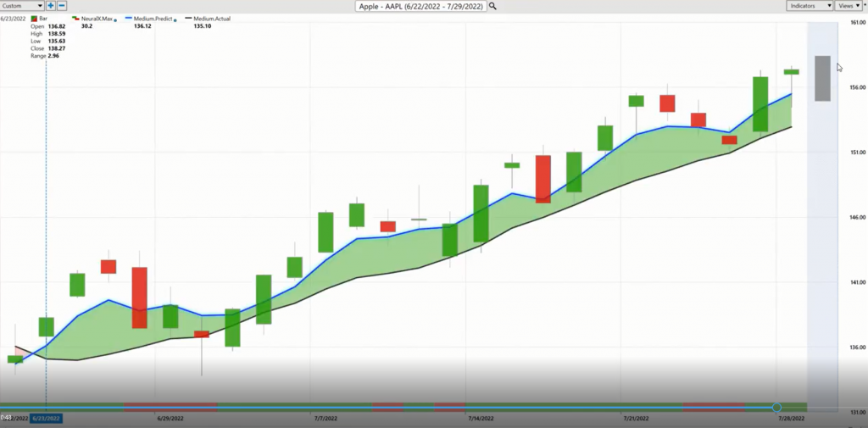Open the Custom time range dropdown

click(23, 6)
